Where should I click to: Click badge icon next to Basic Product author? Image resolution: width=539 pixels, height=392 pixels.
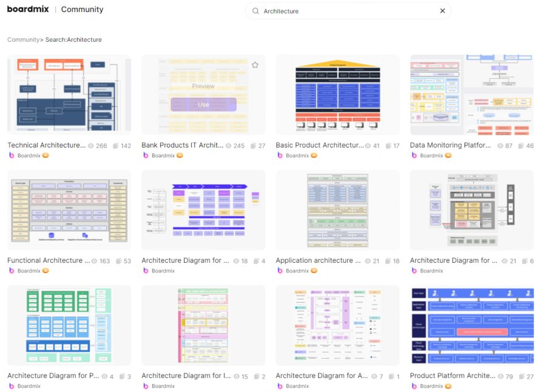(314, 155)
